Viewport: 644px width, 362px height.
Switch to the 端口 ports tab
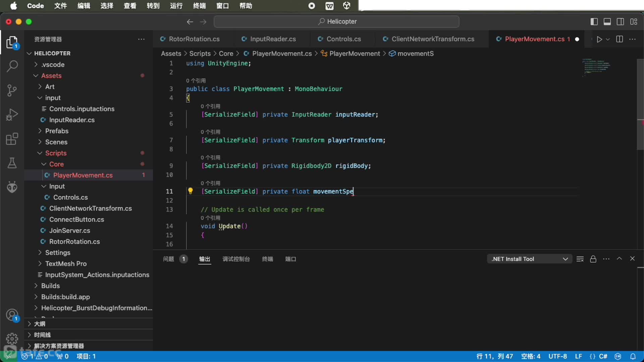coord(290,259)
